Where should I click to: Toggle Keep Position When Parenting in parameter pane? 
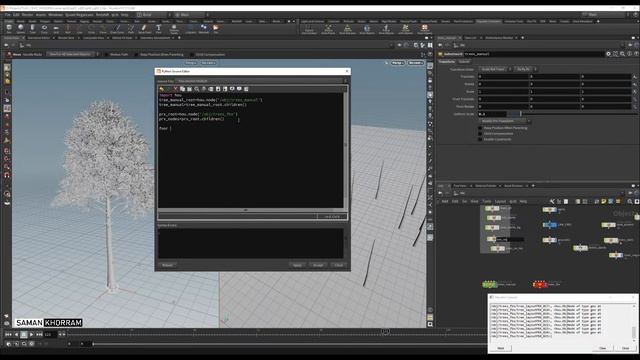pos(480,128)
